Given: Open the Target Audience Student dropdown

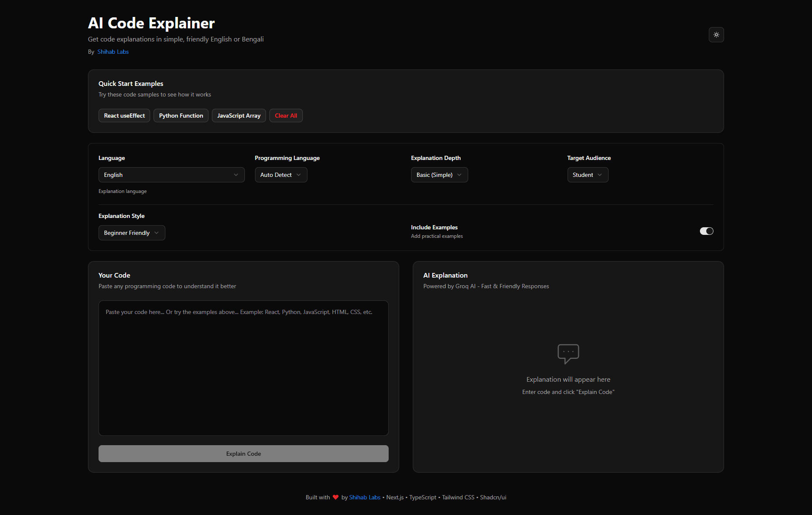Looking at the screenshot, I should tap(587, 175).
